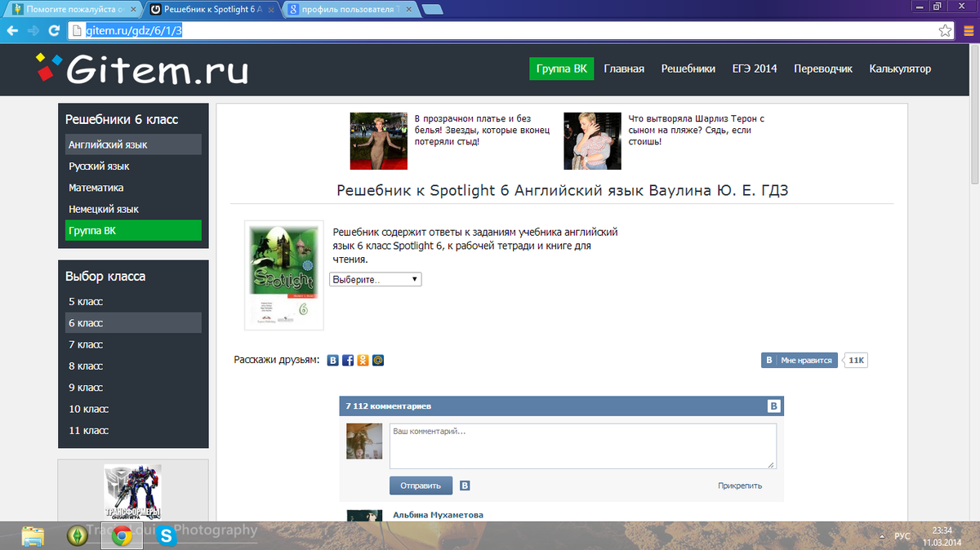Image resolution: width=980 pixels, height=550 pixels.
Task: Go to 'Главная' in the top navigation
Action: 624,69
